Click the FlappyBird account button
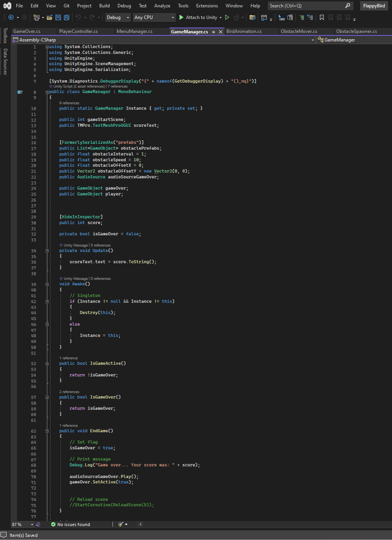The height and width of the screenshot is (540, 392). tap(373, 5)
